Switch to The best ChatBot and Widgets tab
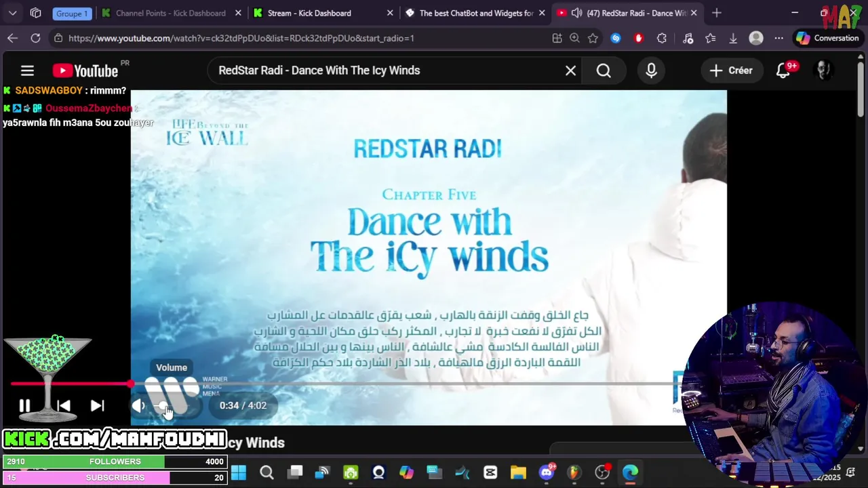 475,13
